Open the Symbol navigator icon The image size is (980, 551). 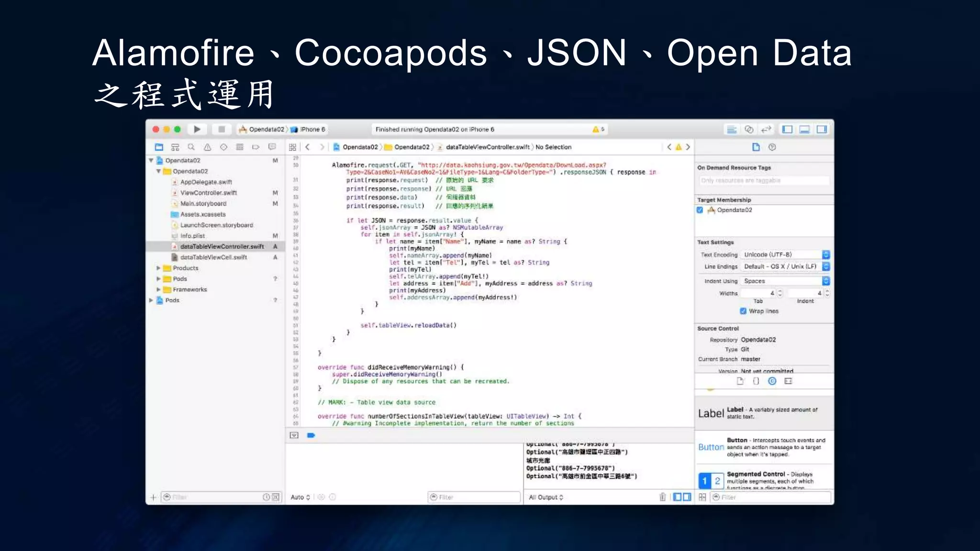click(x=175, y=147)
